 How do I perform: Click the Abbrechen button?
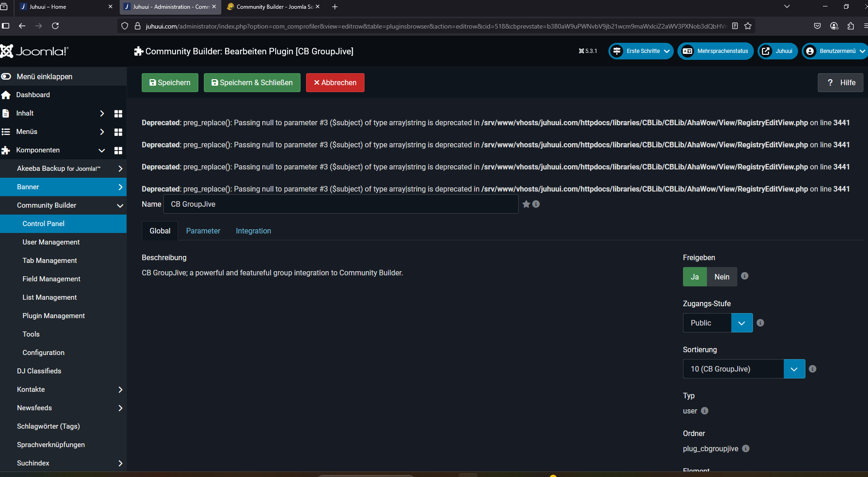pos(335,82)
